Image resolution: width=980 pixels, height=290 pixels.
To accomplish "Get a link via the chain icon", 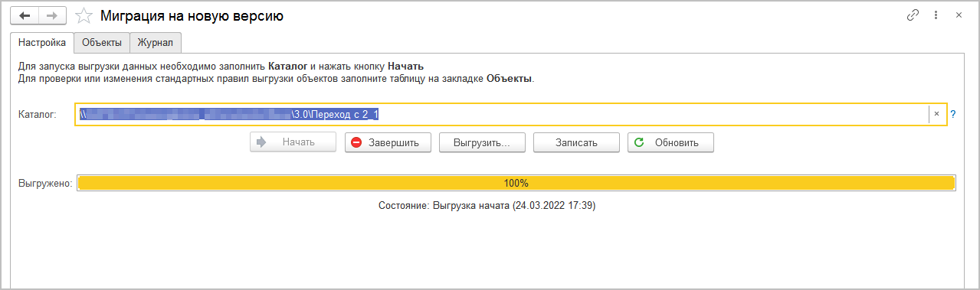I will click(913, 15).
